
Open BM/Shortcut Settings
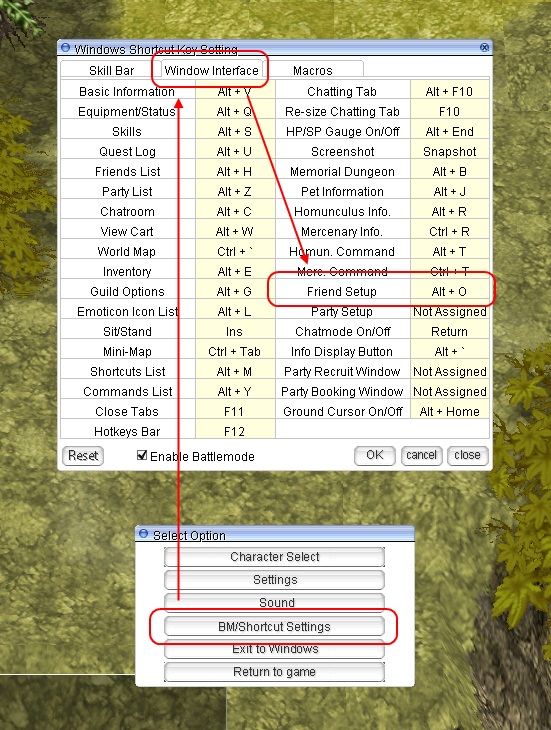[x=275, y=626]
